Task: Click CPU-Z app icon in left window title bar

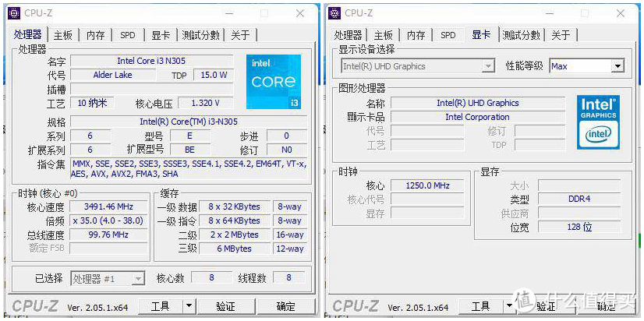Action: (x=14, y=13)
